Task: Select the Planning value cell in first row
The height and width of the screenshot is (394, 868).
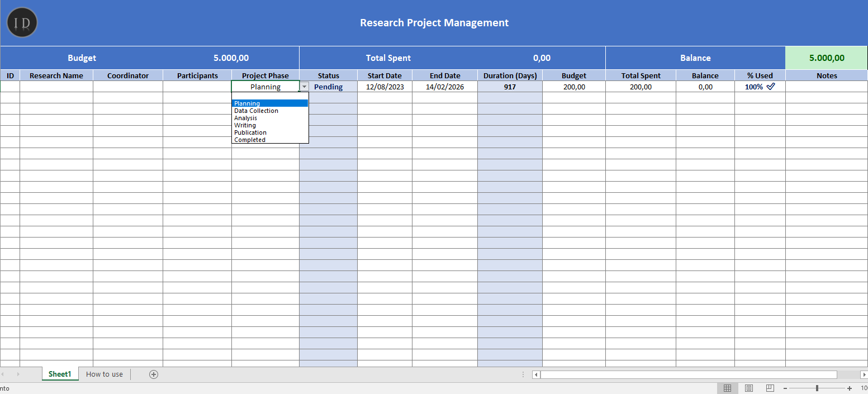Action: pos(265,87)
